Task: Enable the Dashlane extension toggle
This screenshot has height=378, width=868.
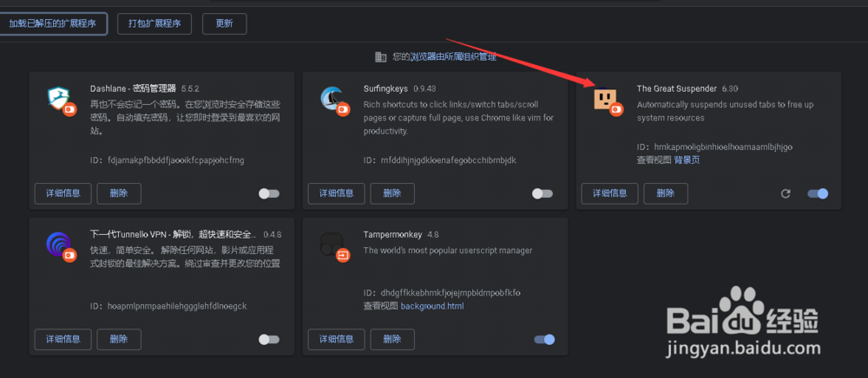Action: pyautogui.click(x=269, y=193)
